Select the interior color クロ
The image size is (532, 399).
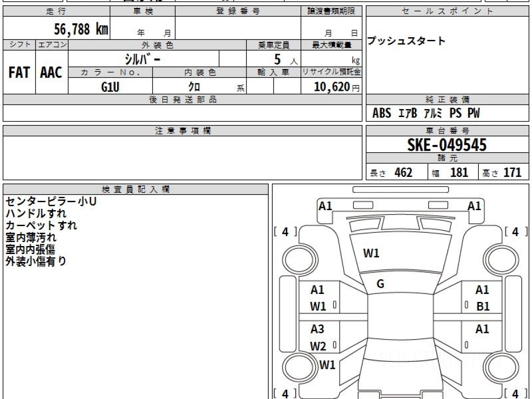pyautogui.click(x=194, y=87)
